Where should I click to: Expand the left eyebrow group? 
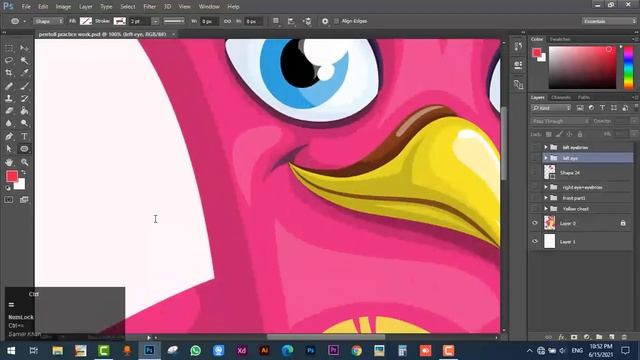click(546, 147)
